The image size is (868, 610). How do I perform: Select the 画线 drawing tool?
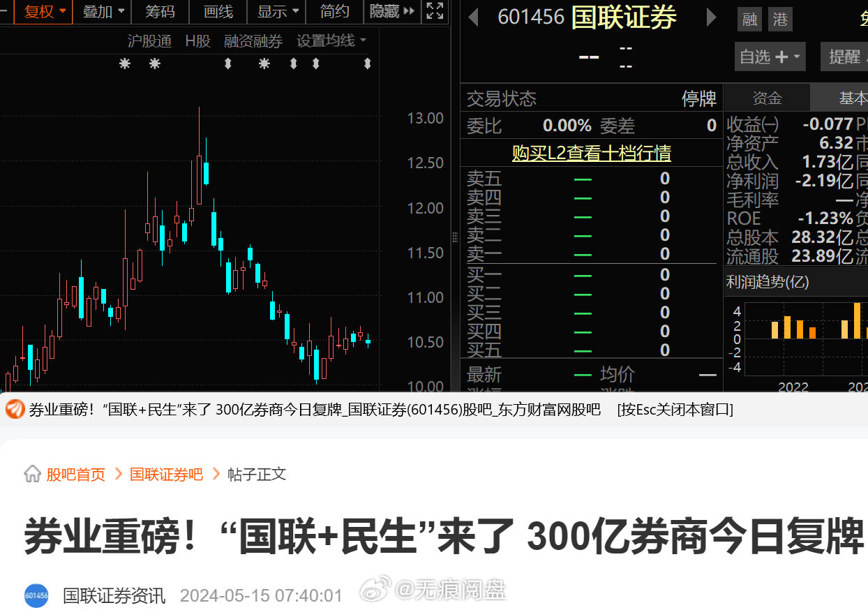[x=218, y=11]
